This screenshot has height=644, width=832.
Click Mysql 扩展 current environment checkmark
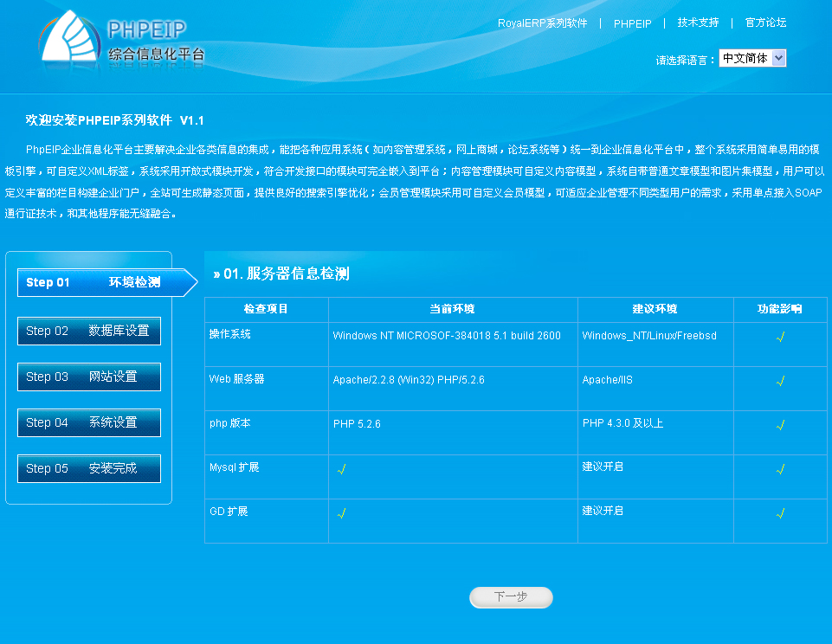tap(342, 469)
